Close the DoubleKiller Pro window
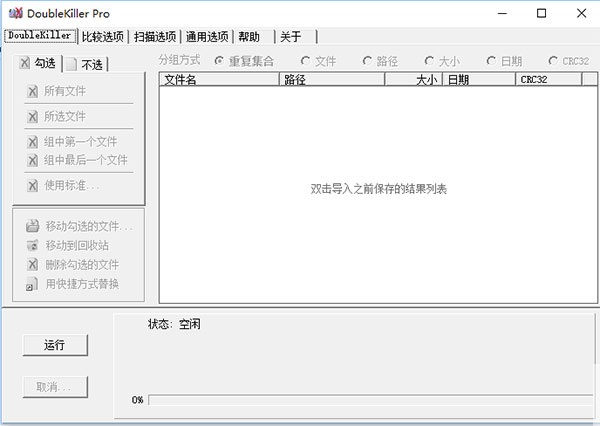Image resolution: width=600 pixels, height=426 pixels. pyautogui.click(x=581, y=13)
